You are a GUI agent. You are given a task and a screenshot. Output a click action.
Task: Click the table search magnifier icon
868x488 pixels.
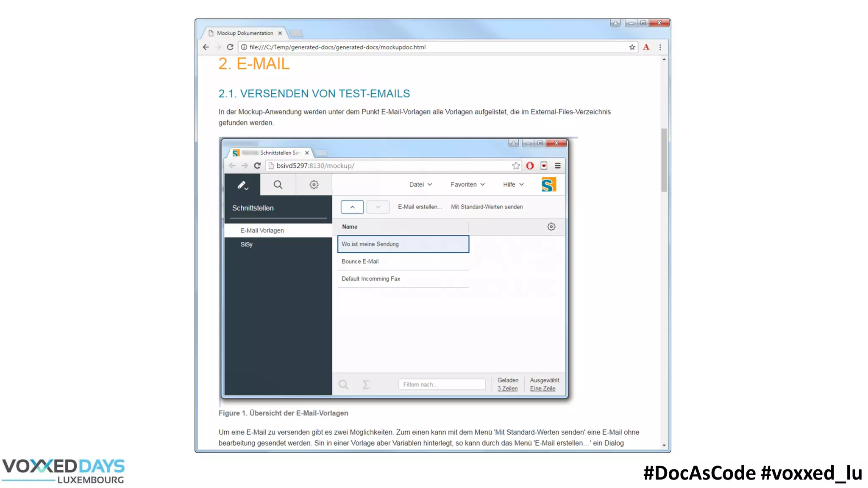tap(343, 384)
